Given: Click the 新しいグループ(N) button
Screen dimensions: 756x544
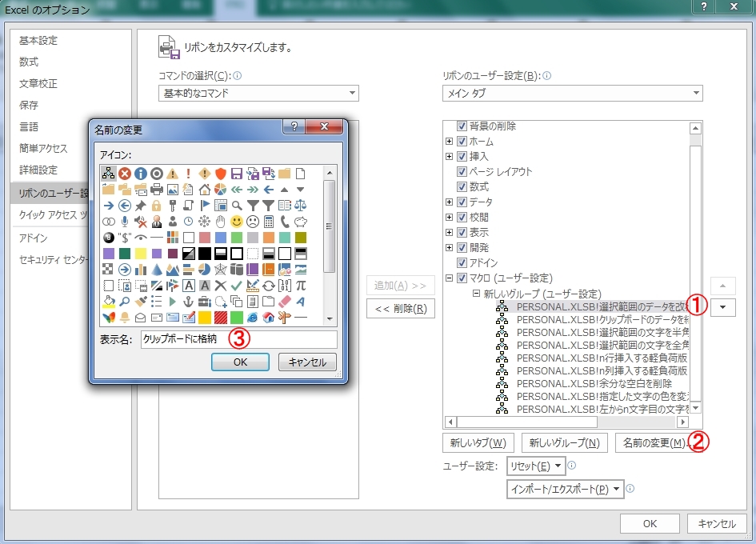Looking at the screenshot, I should point(564,442).
